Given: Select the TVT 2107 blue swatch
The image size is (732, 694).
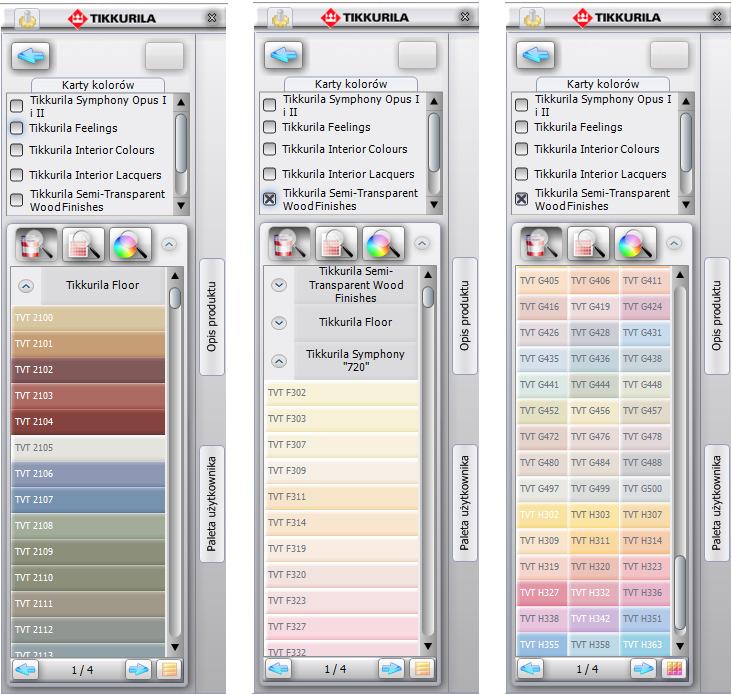Looking at the screenshot, I should (88, 500).
